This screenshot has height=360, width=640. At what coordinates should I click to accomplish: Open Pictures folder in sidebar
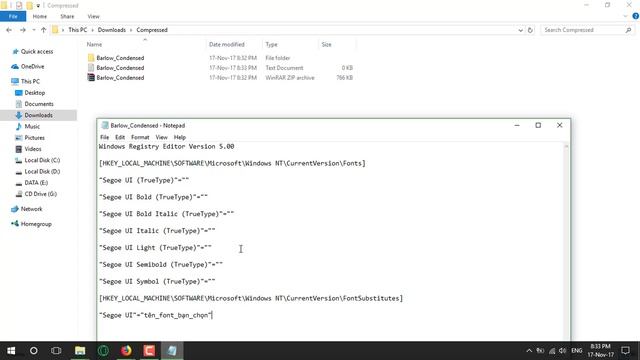click(34, 138)
